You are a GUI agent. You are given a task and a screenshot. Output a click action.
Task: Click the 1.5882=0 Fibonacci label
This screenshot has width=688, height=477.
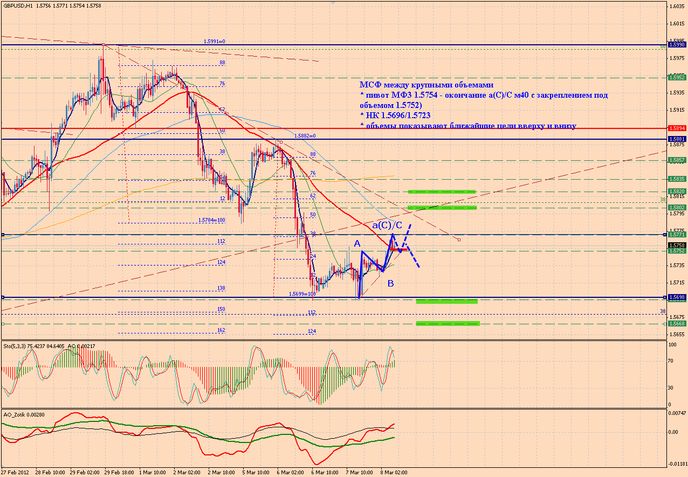click(x=305, y=136)
